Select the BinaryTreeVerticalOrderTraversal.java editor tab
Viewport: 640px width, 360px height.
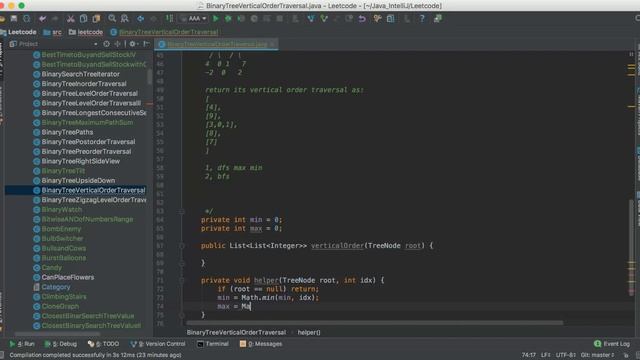(x=216, y=44)
